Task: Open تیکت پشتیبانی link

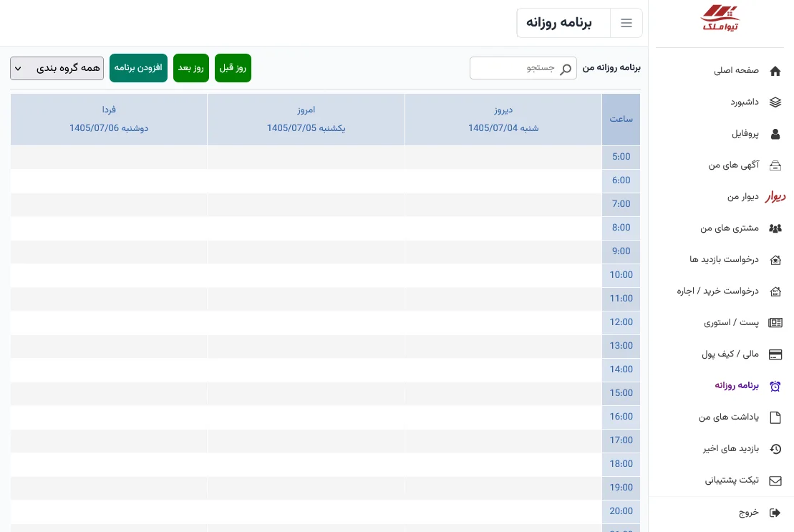Action: coord(732,480)
